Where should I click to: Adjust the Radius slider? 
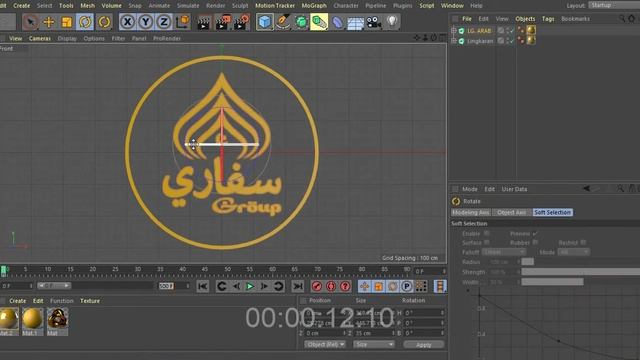click(527, 262)
